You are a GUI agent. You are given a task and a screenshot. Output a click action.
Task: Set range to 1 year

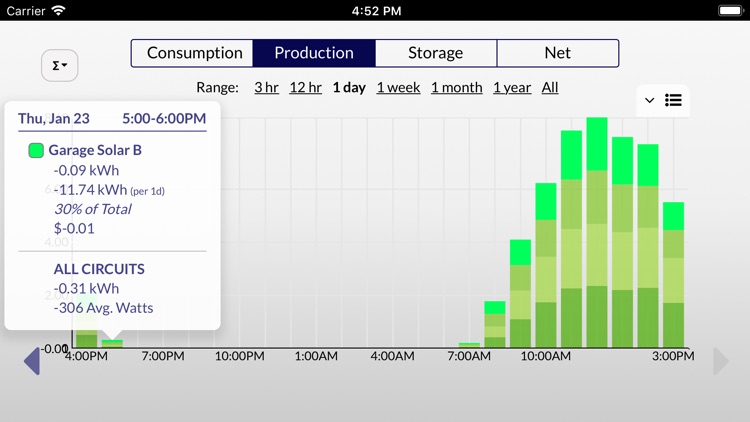(x=512, y=88)
